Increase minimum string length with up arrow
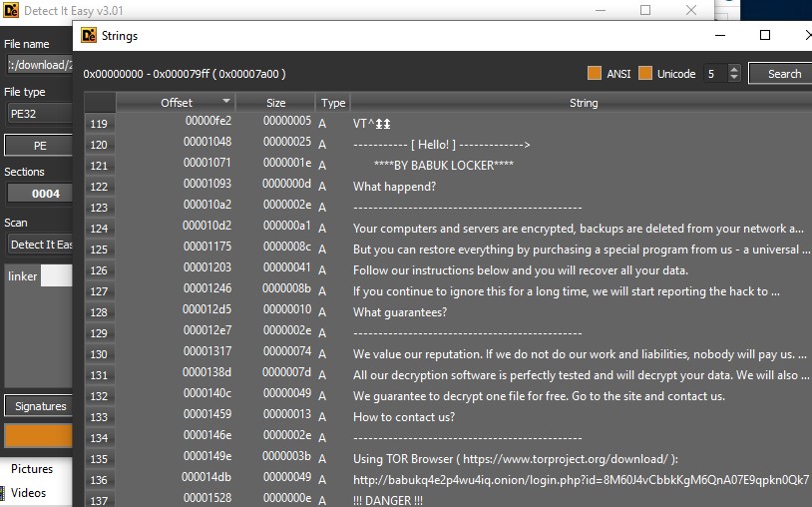The image size is (812, 507). 734,69
